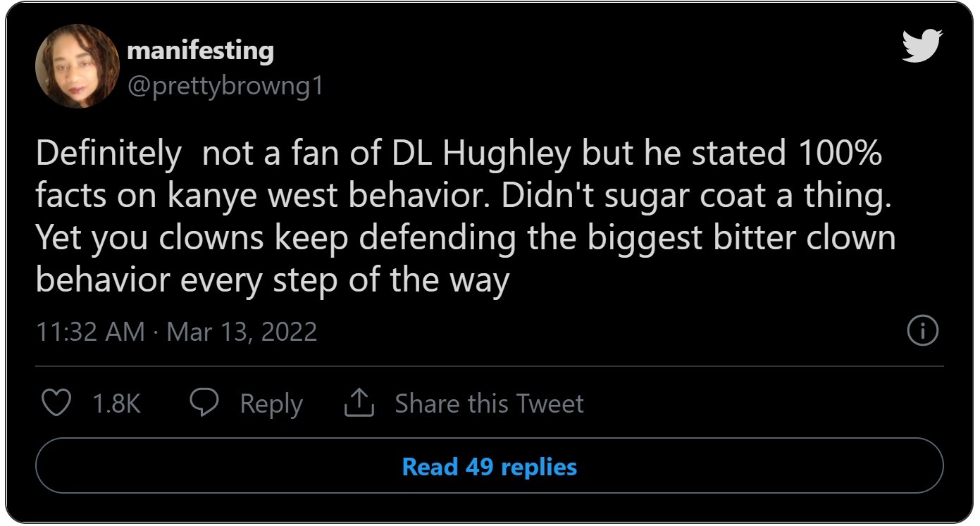The width and height of the screenshot is (980, 526).
Task: Open the manifesting profile avatar
Action: (x=77, y=65)
